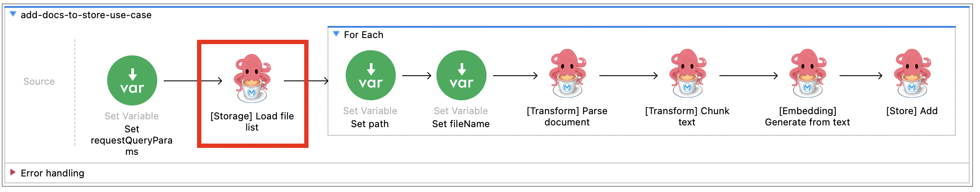Select the Set requestQueryParams variable icon
Image resolution: width=980 pixels, height=192 pixels.
pyautogui.click(x=132, y=80)
